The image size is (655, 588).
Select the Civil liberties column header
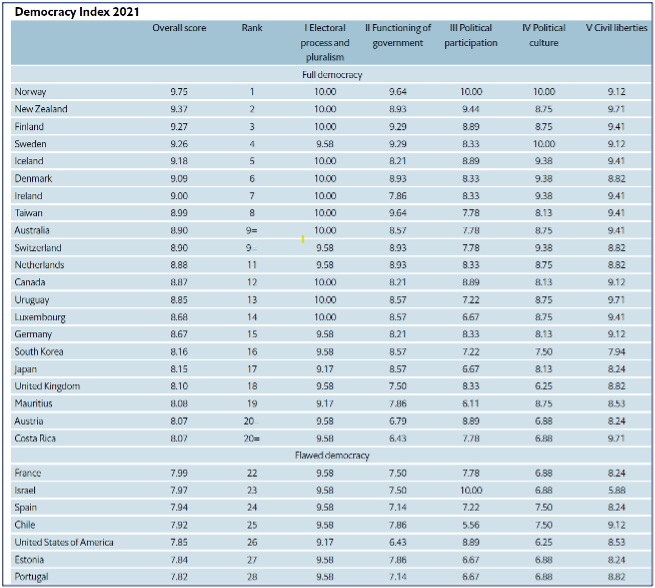point(616,28)
